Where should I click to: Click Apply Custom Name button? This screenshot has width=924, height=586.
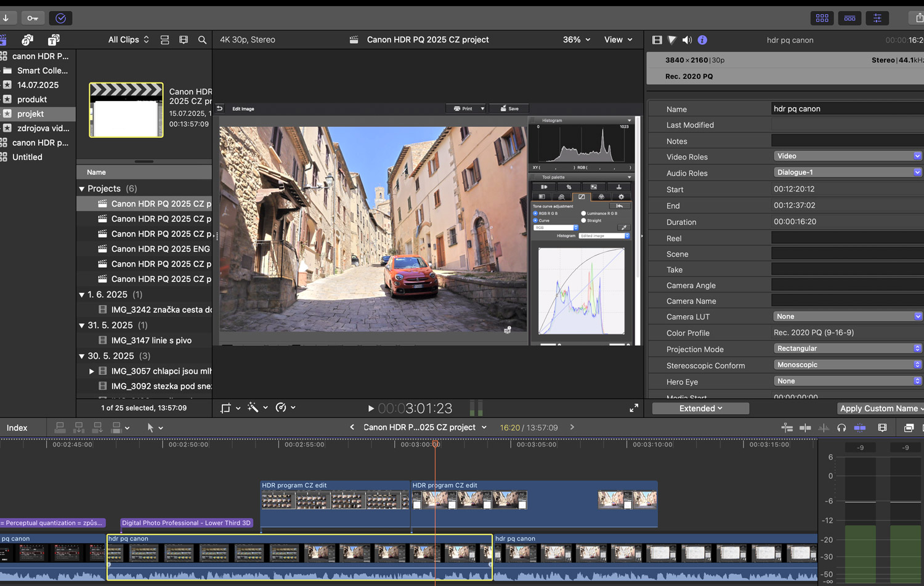tap(880, 409)
